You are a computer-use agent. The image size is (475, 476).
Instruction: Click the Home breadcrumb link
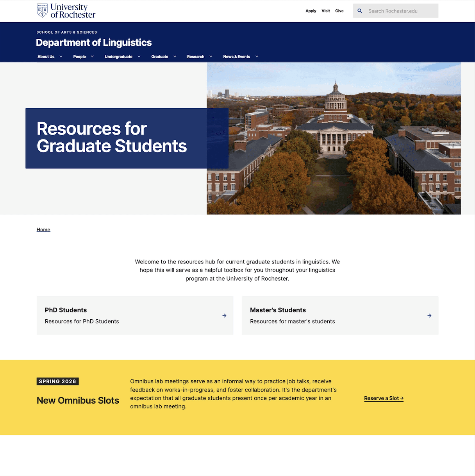(43, 229)
